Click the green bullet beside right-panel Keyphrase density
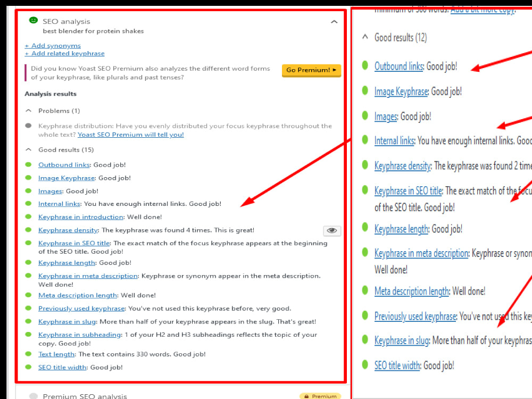The height and width of the screenshot is (399, 532). 365,164
